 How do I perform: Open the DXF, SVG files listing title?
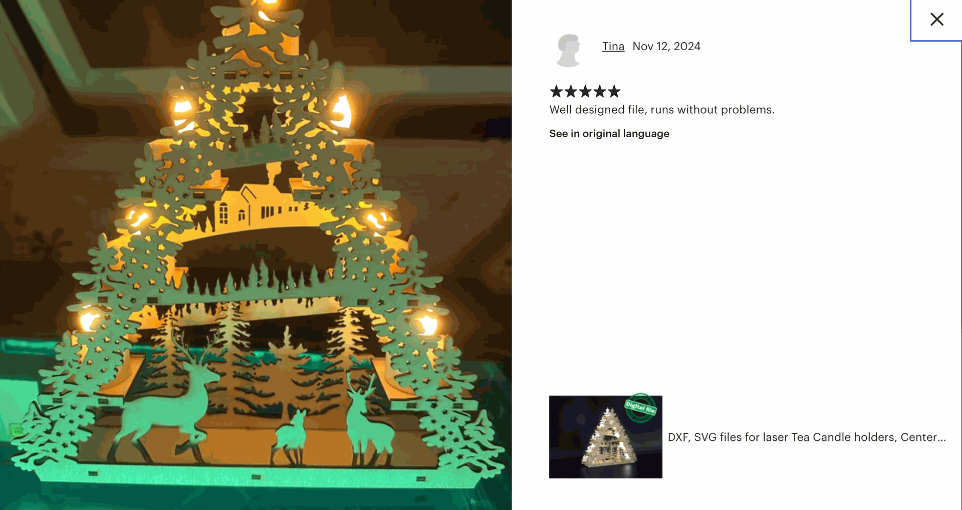pyautogui.click(x=806, y=437)
